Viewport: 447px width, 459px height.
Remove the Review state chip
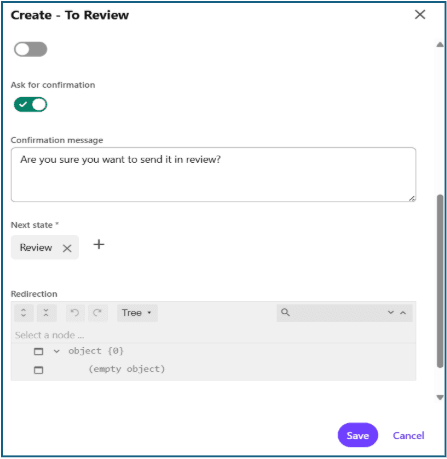click(67, 248)
